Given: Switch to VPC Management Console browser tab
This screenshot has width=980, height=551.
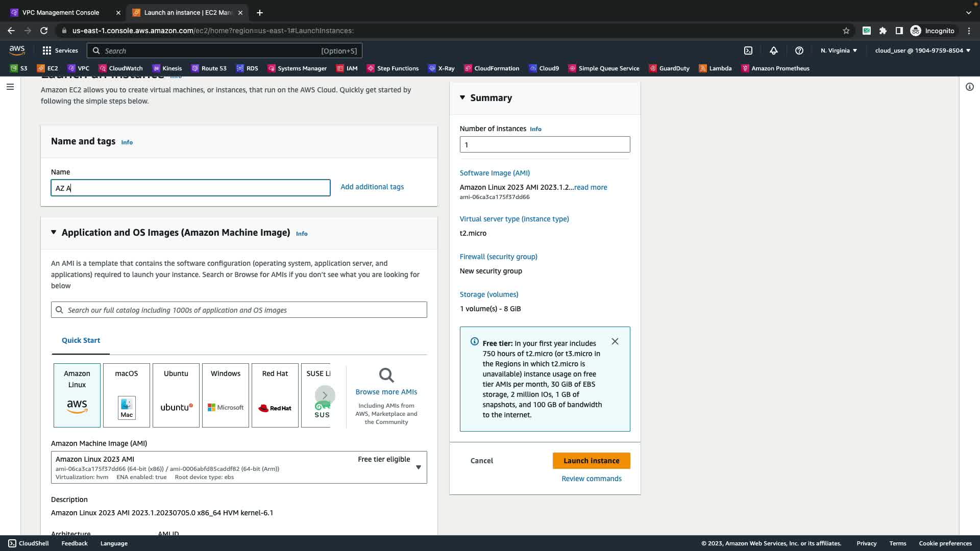Looking at the screenshot, I should tap(61, 12).
